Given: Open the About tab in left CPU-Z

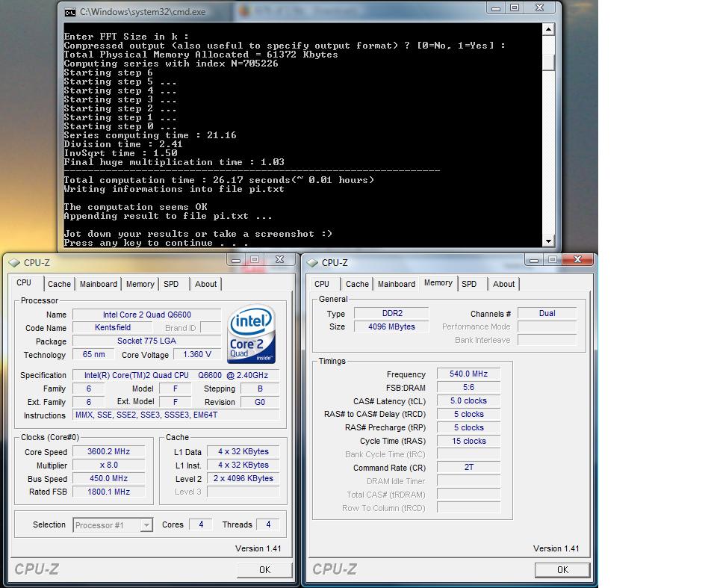Looking at the screenshot, I should 206,284.
